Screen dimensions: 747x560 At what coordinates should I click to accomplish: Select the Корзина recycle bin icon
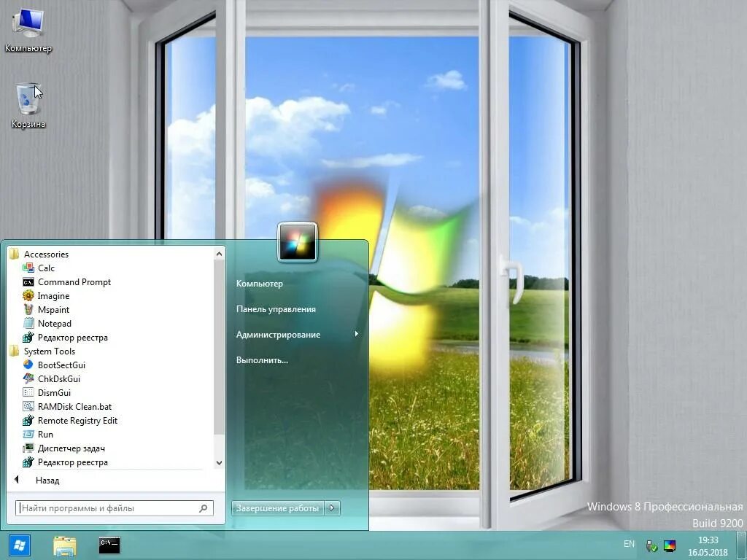click(x=28, y=106)
